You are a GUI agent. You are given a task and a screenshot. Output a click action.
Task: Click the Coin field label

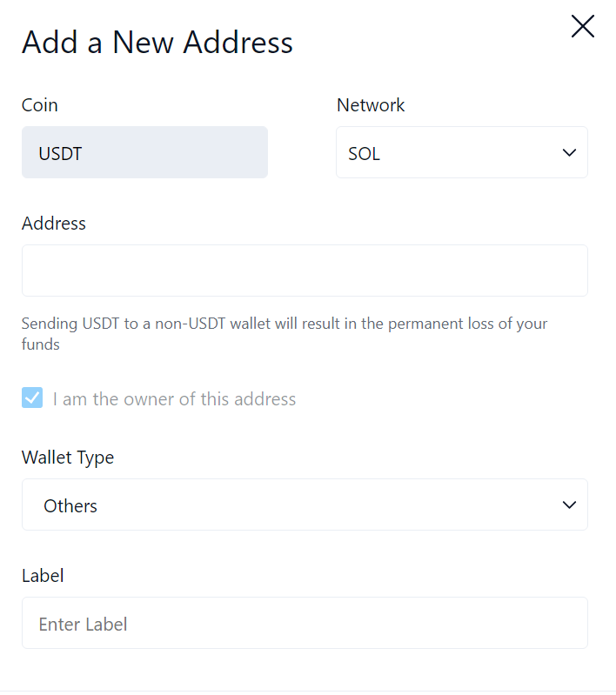pyautogui.click(x=40, y=105)
